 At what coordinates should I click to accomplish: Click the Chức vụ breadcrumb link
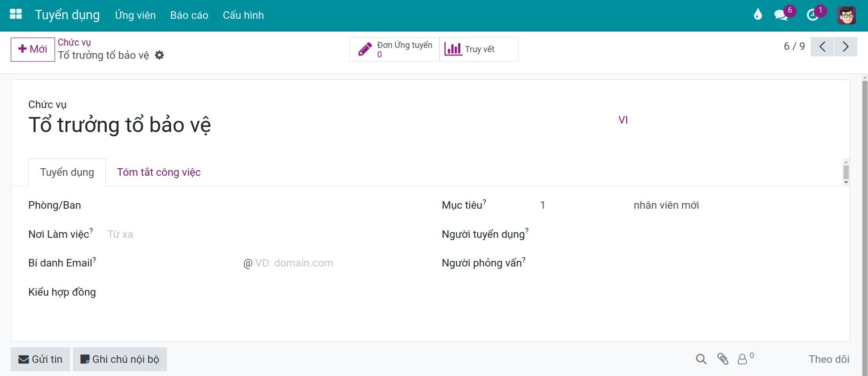coord(74,42)
